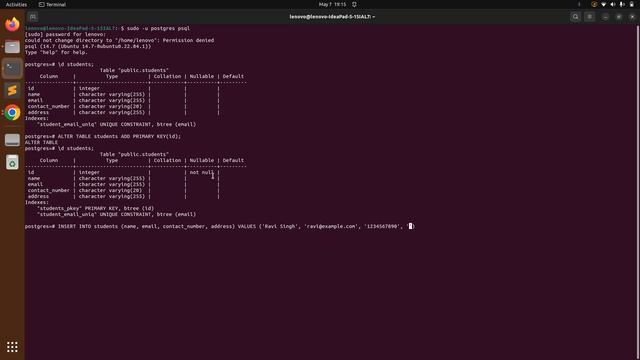Click the first 'Table "public.students"' heading

click(134, 70)
